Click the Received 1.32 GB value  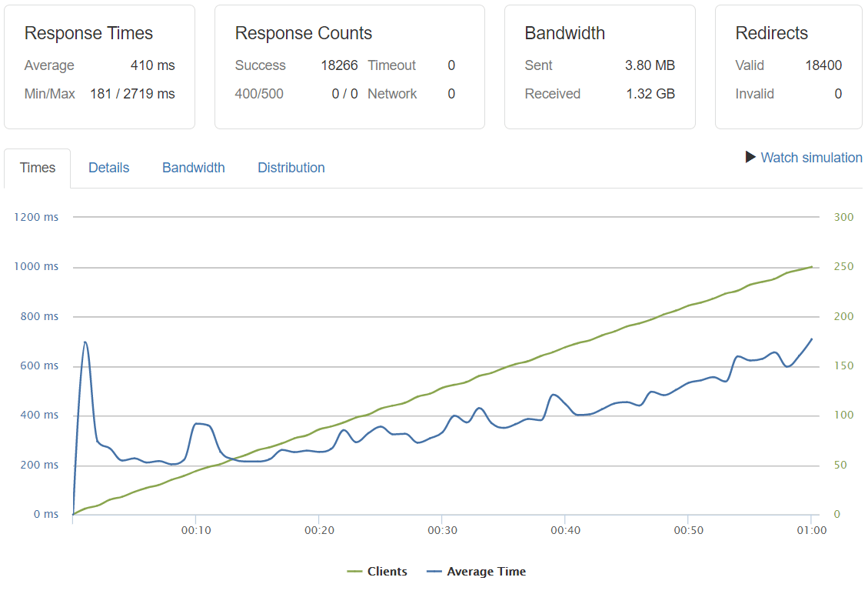[650, 94]
